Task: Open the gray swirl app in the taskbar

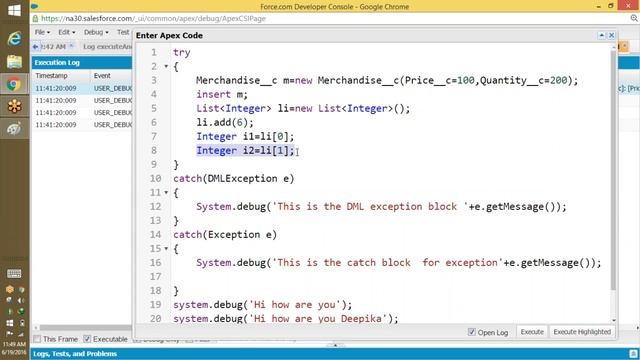Action: [x=14, y=129]
